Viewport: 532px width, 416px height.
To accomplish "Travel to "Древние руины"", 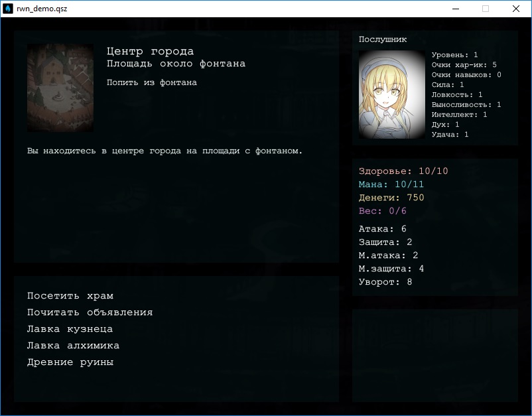I will 70,362.
